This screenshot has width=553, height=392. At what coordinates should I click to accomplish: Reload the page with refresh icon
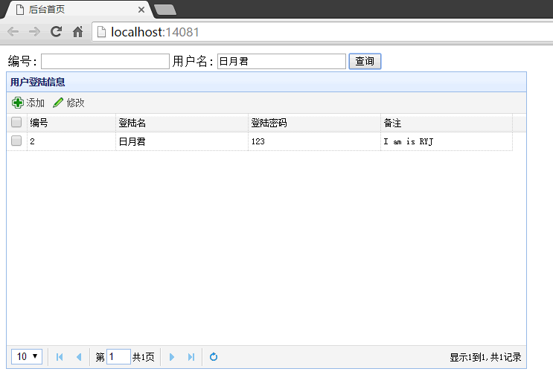pyautogui.click(x=56, y=32)
